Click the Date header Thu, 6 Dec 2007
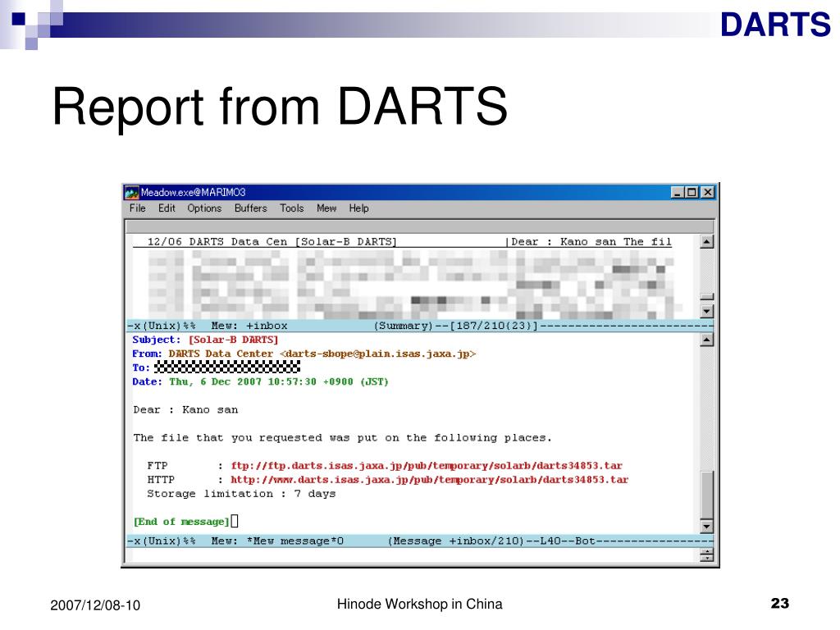 click(260, 381)
